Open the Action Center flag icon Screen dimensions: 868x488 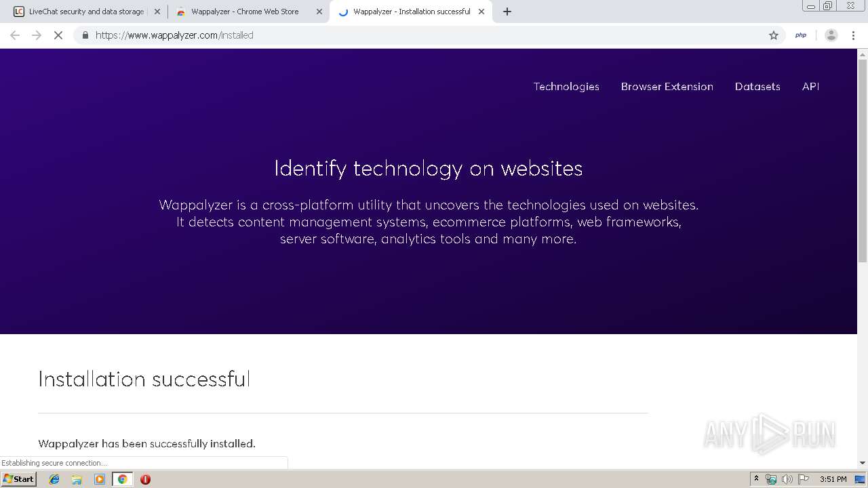coord(804,479)
